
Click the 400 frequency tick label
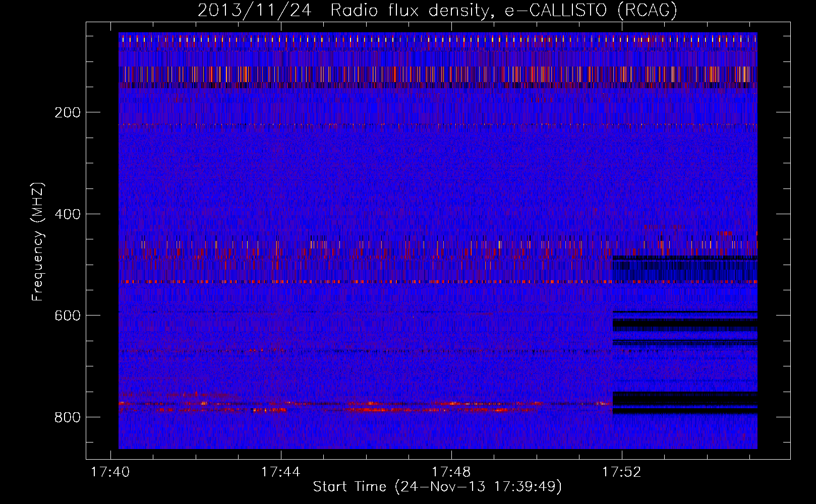[x=68, y=214]
